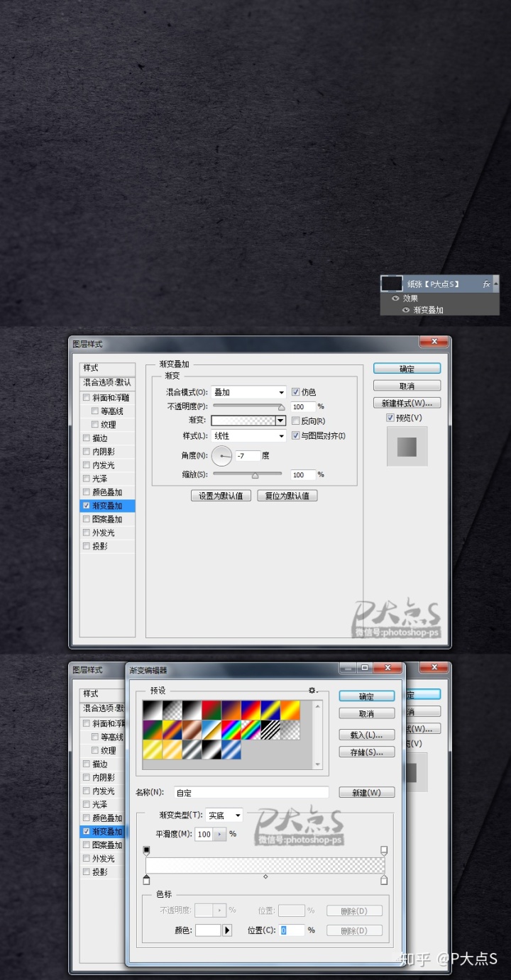Choose the full spectrum rainbow preset
The height and width of the screenshot is (980, 511).
click(231, 730)
